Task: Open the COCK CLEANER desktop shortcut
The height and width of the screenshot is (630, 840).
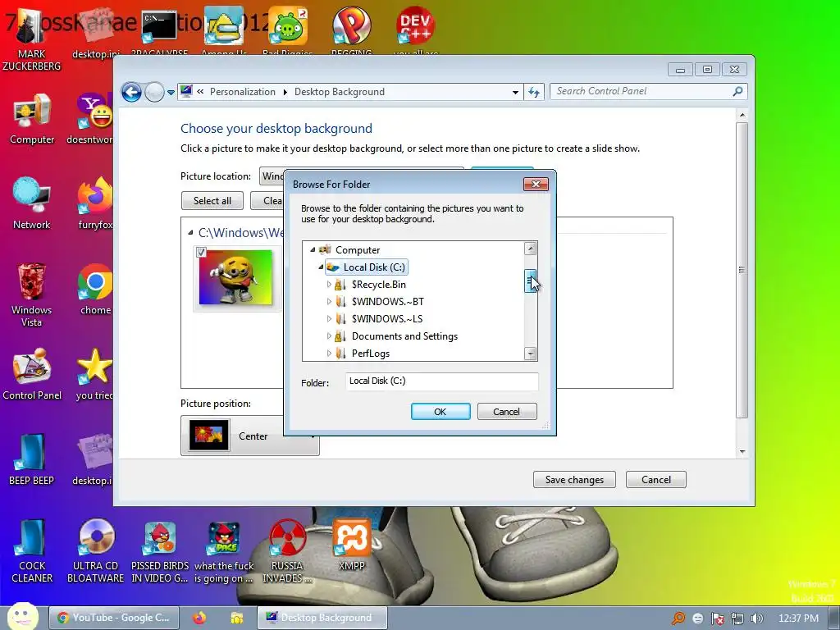Action: [32, 550]
